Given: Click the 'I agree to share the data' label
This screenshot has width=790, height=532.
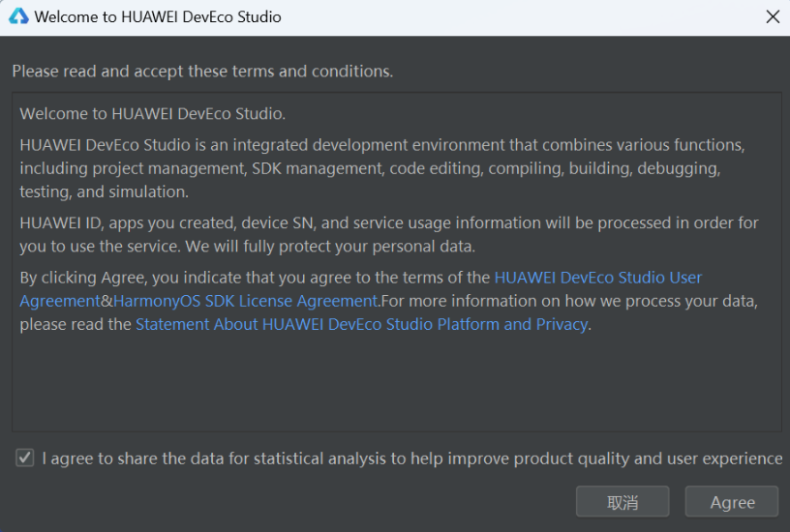Looking at the screenshot, I should coord(412,458).
